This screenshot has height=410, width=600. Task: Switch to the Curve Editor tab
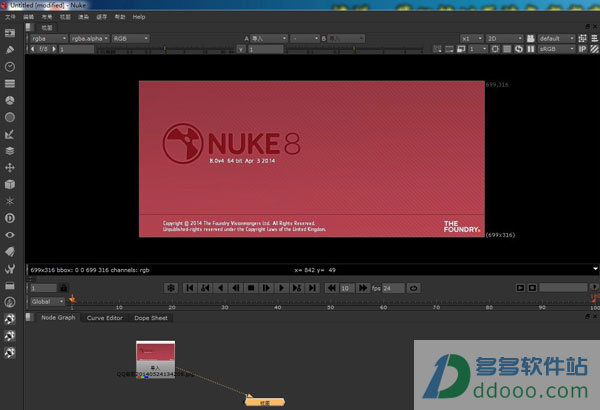tap(104, 318)
